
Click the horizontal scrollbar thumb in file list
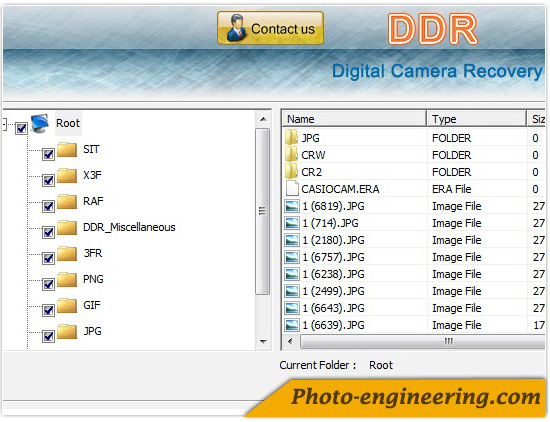423,341
